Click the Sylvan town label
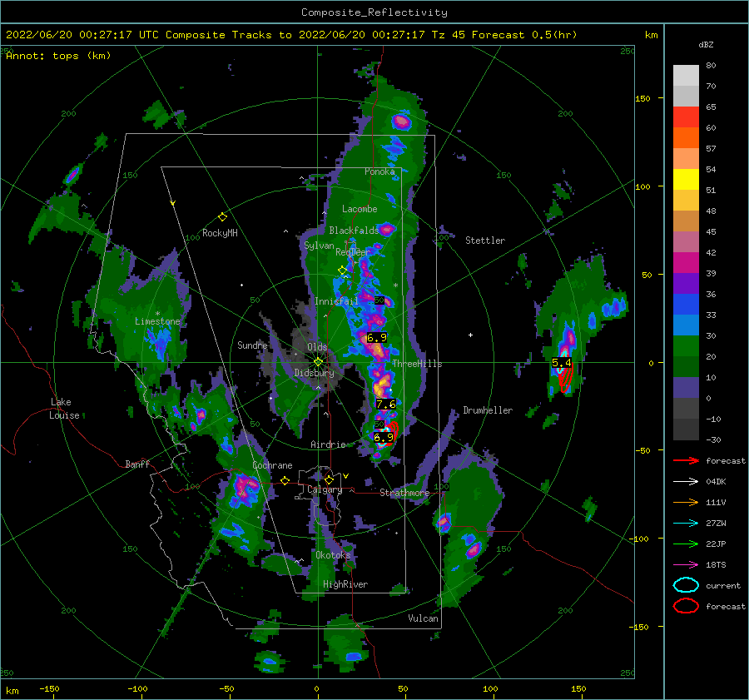This screenshot has height=700, width=749. tap(319, 246)
